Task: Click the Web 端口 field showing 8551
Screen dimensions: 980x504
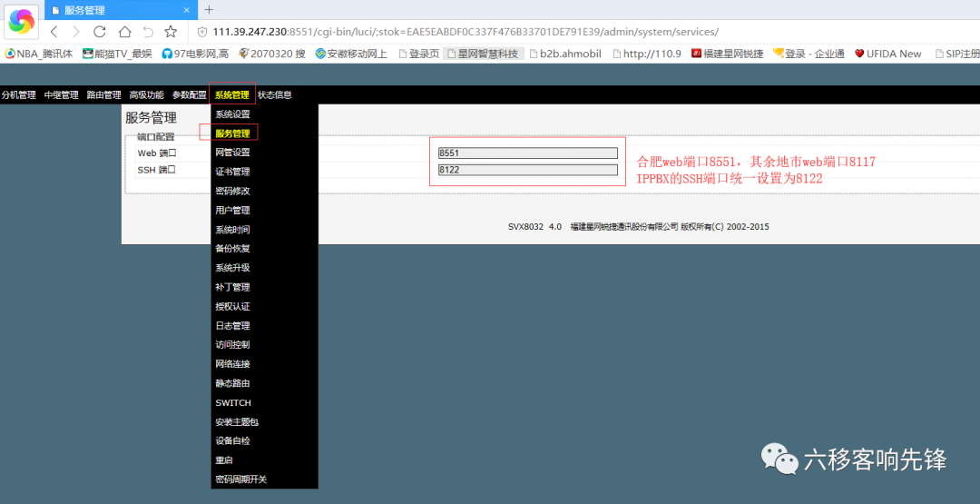Action: [x=527, y=153]
